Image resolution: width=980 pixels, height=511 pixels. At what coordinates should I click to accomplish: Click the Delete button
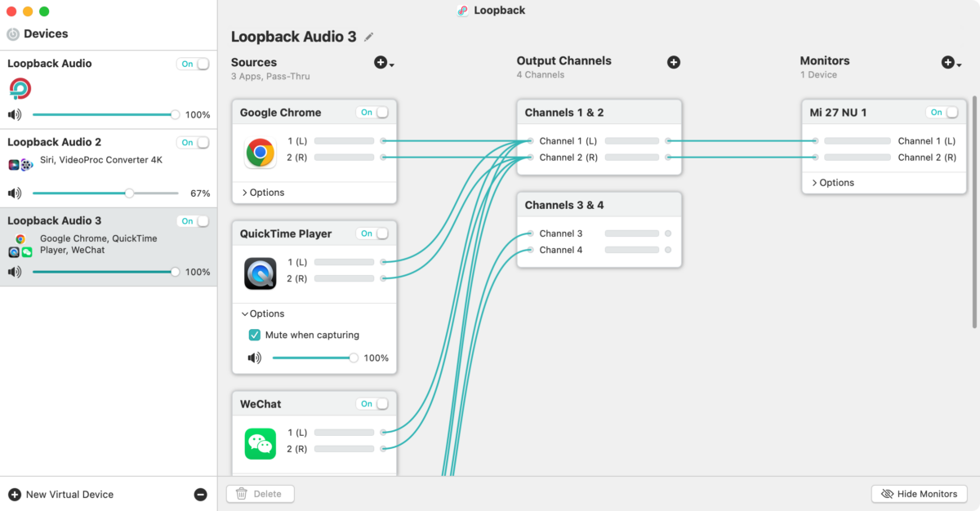(260, 494)
